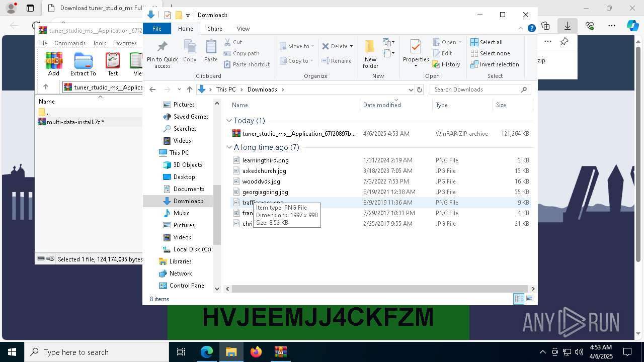
Task: Switch to details view icon
Action: [519, 299]
